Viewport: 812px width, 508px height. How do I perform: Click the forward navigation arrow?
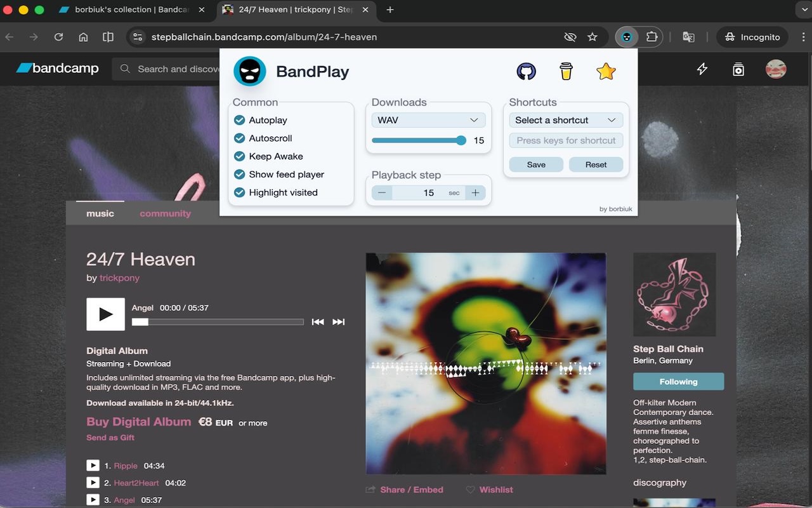click(34, 37)
